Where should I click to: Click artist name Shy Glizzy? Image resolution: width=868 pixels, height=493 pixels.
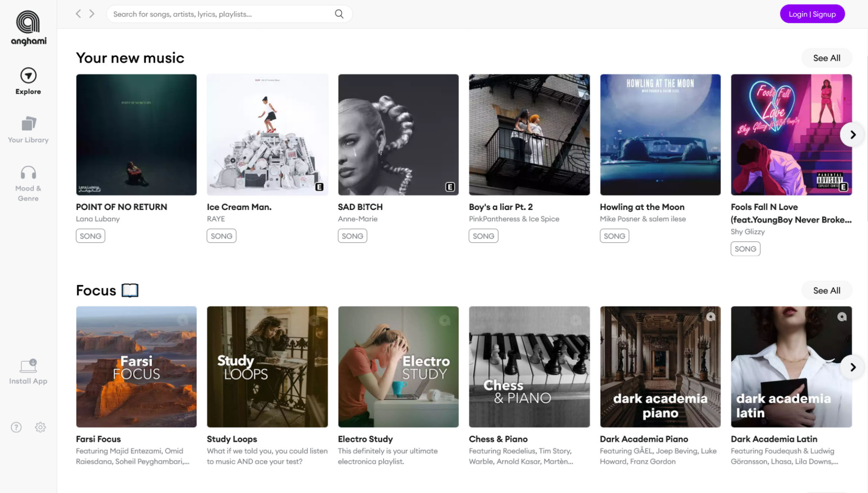(x=747, y=232)
